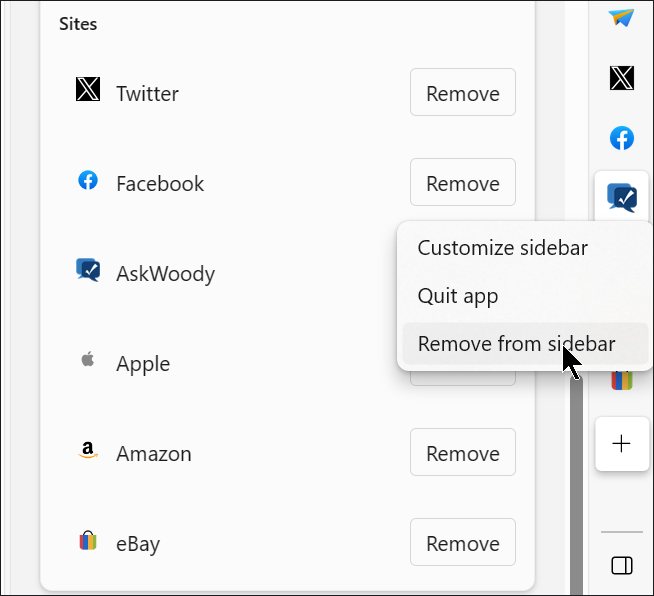
Task: Open the Telegram sidebar icon
Action: click(622, 18)
